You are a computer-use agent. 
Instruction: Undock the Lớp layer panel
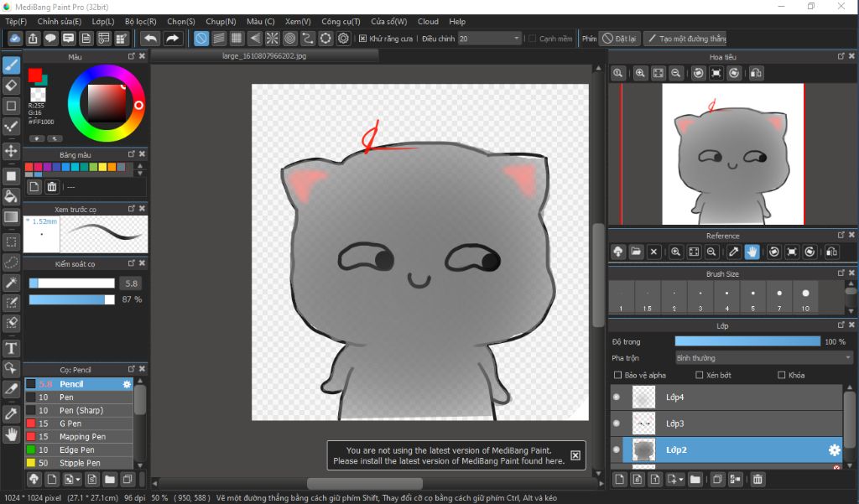pos(841,325)
